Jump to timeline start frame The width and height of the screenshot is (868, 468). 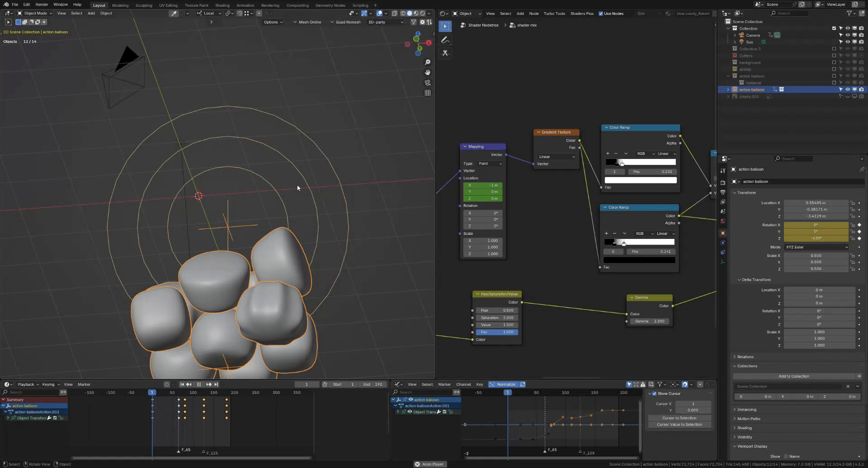tap(182, 384)
